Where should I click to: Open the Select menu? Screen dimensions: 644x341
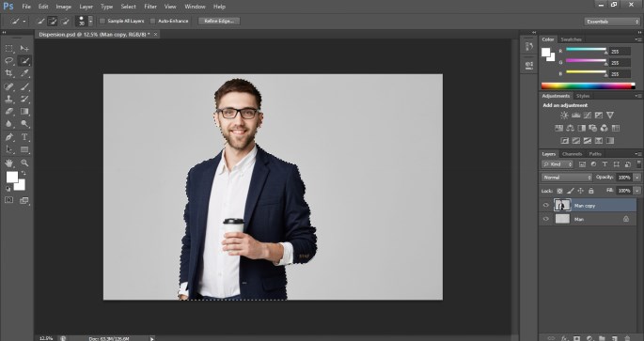coord(128,7)
